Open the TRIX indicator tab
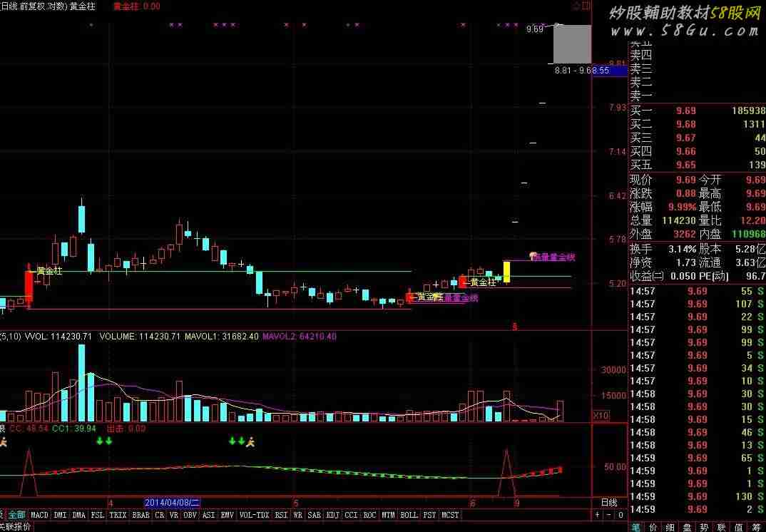The height and width of the screenshot is (532, 766). [118, 515]
